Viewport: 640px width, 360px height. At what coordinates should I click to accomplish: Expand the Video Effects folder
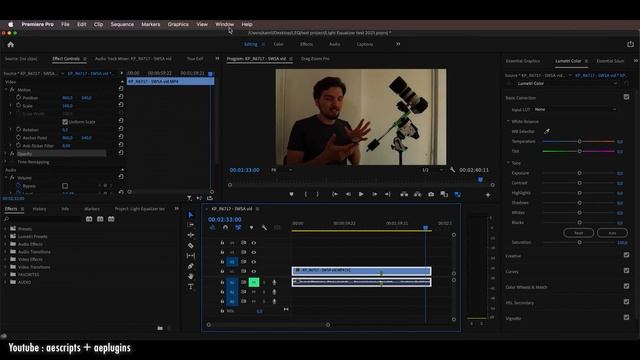(5, 259)
